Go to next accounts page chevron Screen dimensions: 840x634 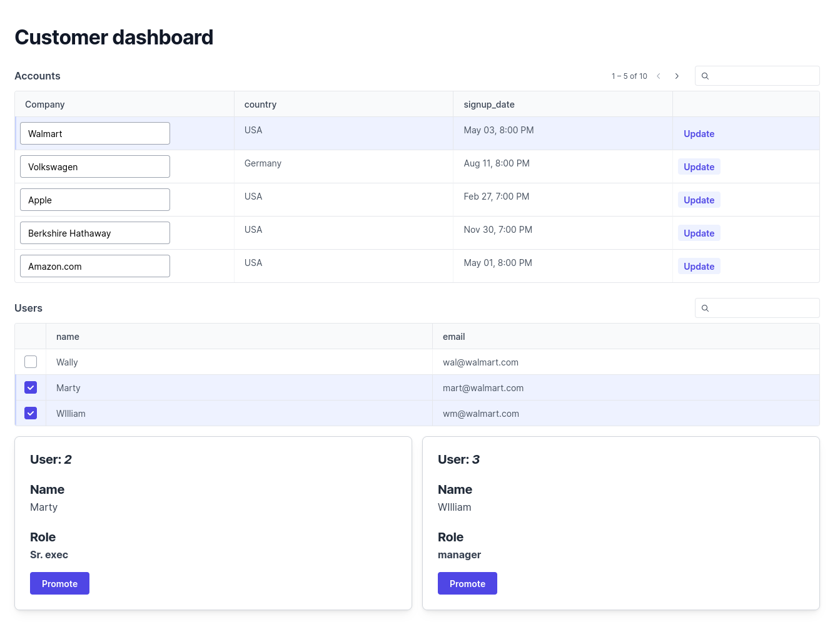click(677, 76)
